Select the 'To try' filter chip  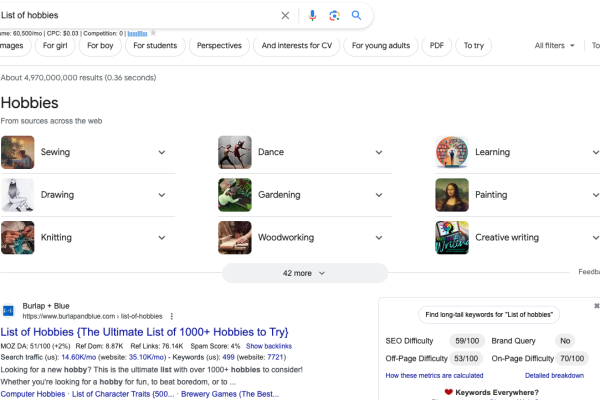tap(474, 46)
